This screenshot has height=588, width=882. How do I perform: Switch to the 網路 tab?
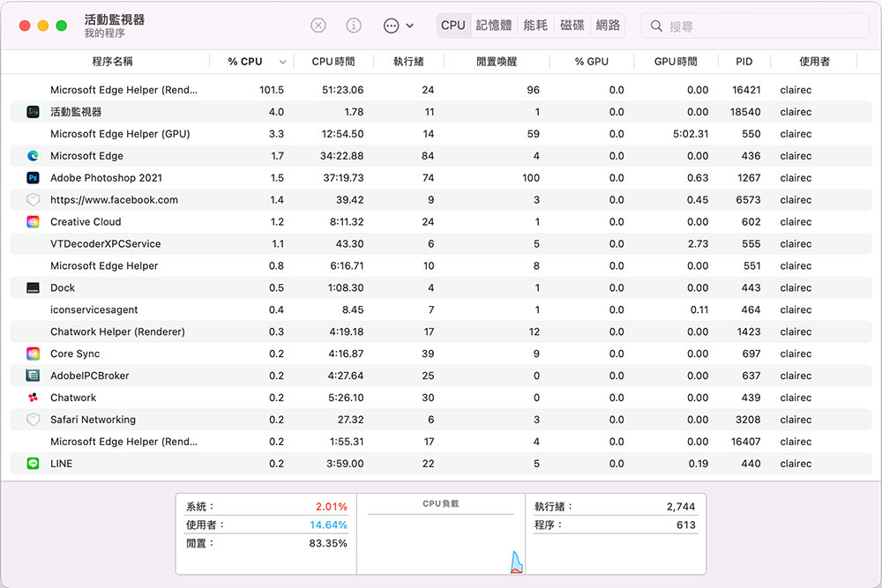pos(608,26)
